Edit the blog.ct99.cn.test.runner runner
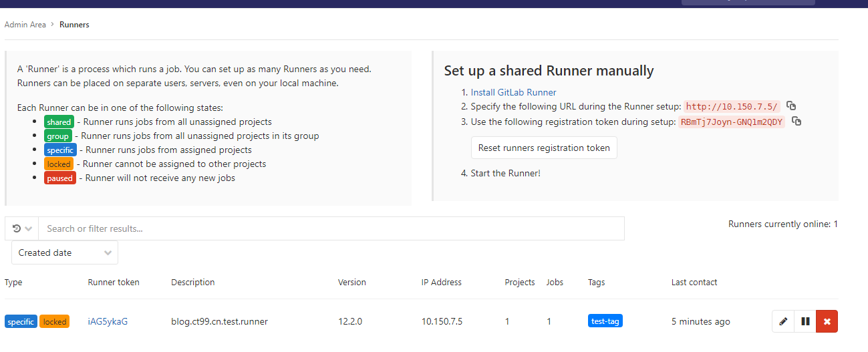 pyautogui.click(x=783, y=321)
